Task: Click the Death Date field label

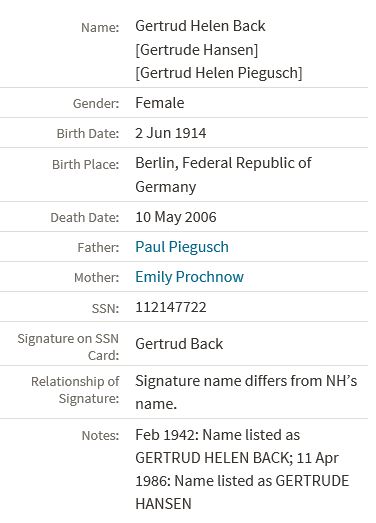Action: coord(85,218)
